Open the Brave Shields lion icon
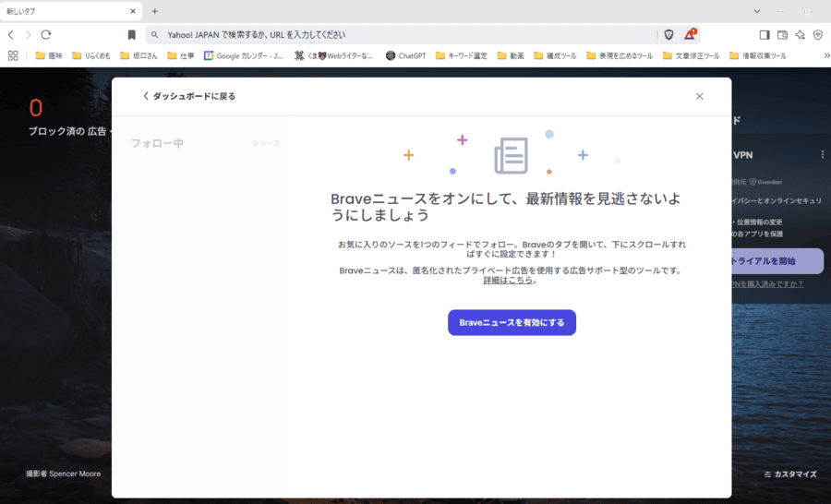The image size is (831, 504). [x=668, y=35]
